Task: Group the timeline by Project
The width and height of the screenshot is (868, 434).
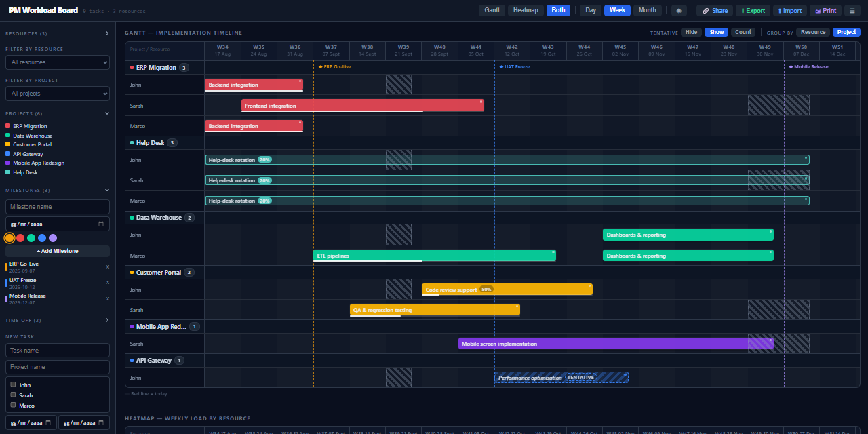Action: click(x=846, y=32)
